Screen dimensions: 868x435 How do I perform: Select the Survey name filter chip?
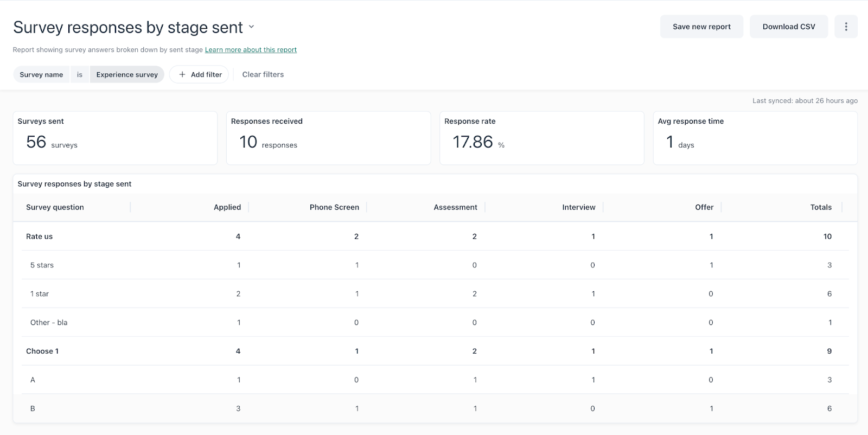pos(41,74)
